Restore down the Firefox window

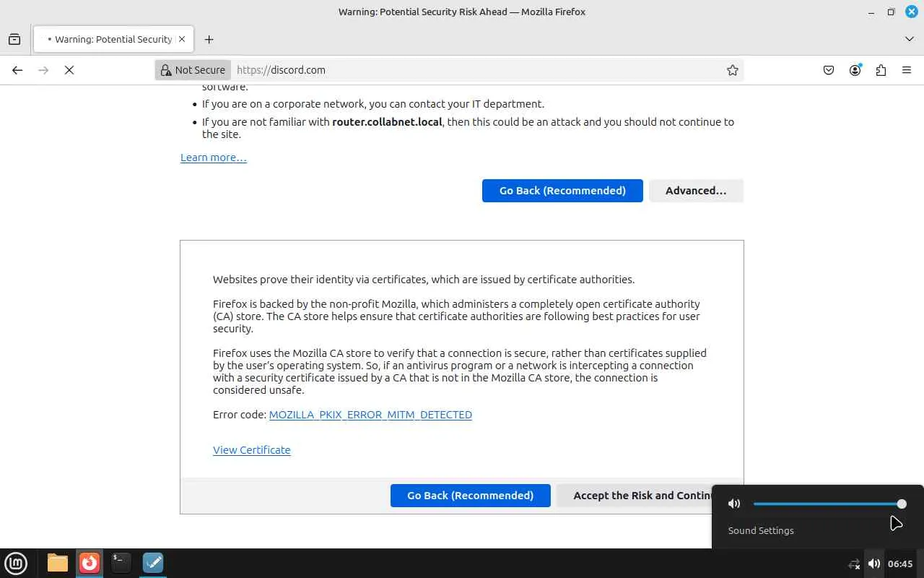coord(892,12)
